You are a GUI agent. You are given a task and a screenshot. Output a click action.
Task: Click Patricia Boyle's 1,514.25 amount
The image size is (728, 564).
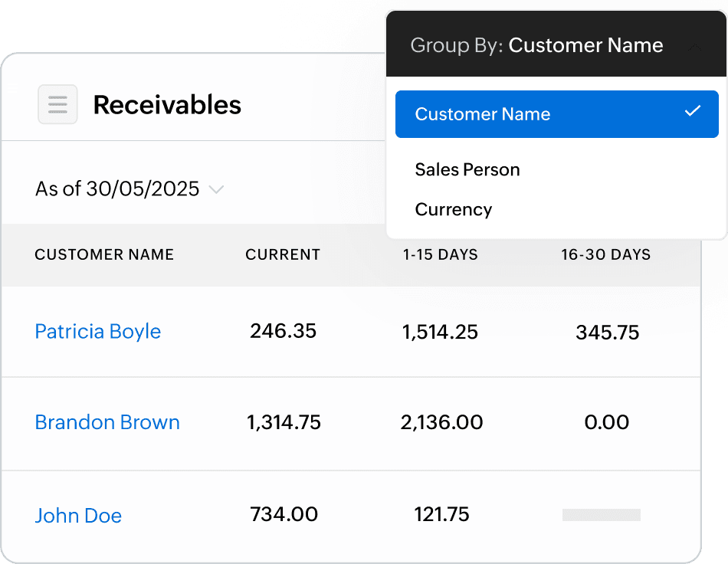point(440,332)
